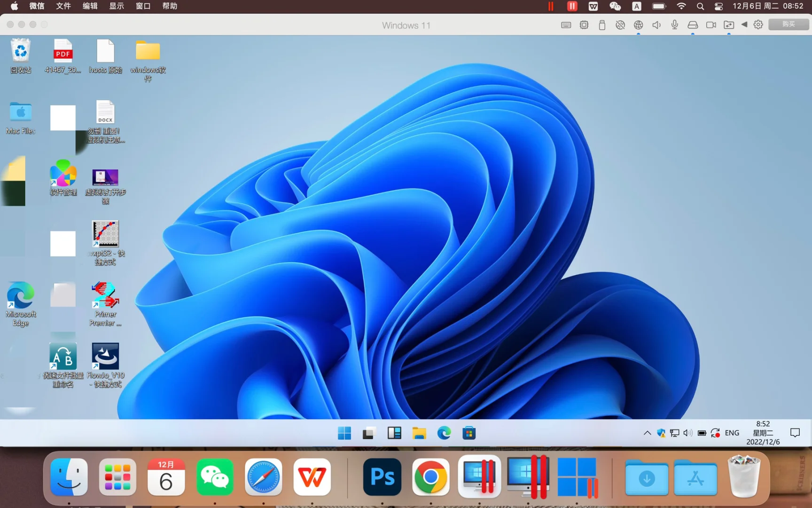Open Spotlight search in the menu bar

[700, 6]
